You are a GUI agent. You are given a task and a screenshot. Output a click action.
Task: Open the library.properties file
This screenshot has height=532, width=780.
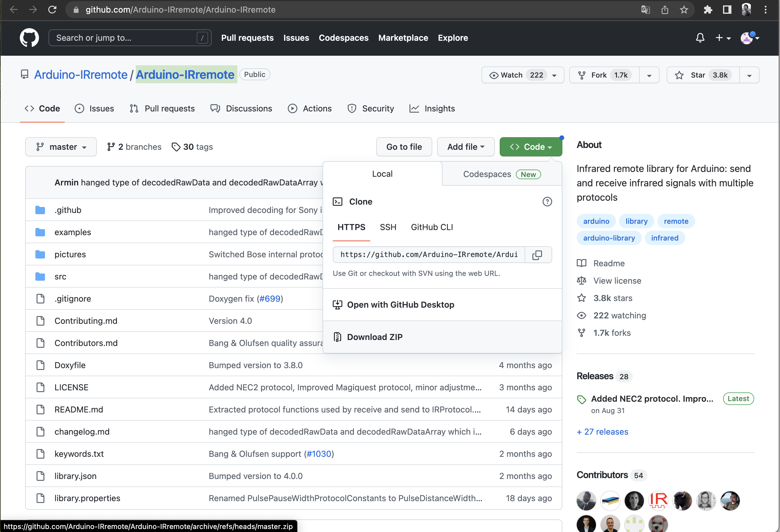coord(87,498)
